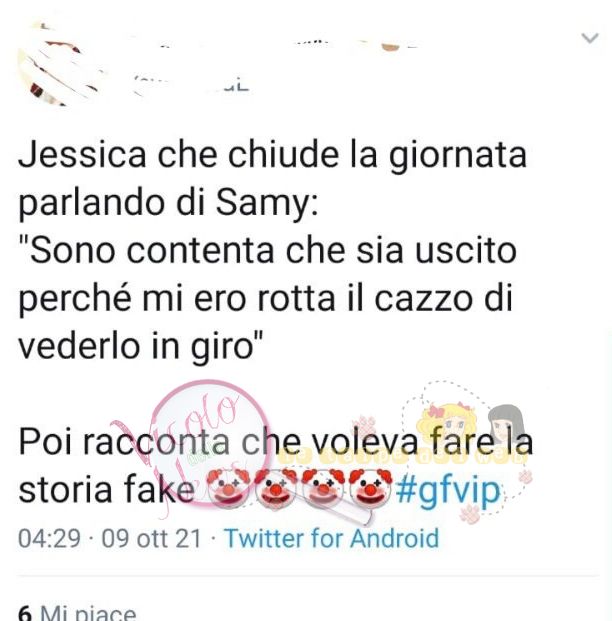Select the 09 ott 21 date
Image resolution: width=612 pixels, height=621 pixels.
[151, 538]
